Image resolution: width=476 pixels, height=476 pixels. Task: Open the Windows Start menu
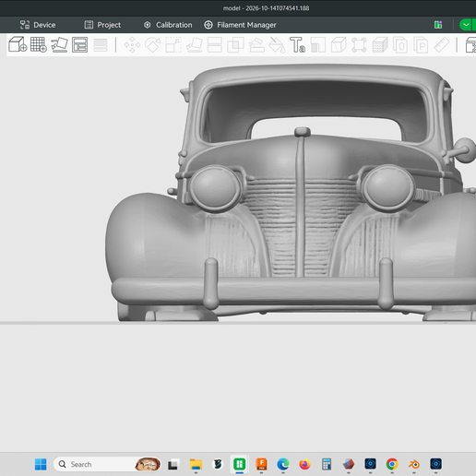(41, 464)
